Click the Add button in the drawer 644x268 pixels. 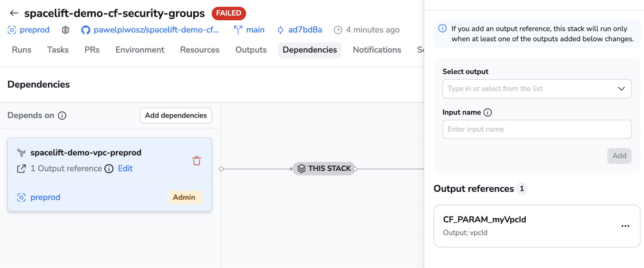pyautogui.click(x=619, y=156)
